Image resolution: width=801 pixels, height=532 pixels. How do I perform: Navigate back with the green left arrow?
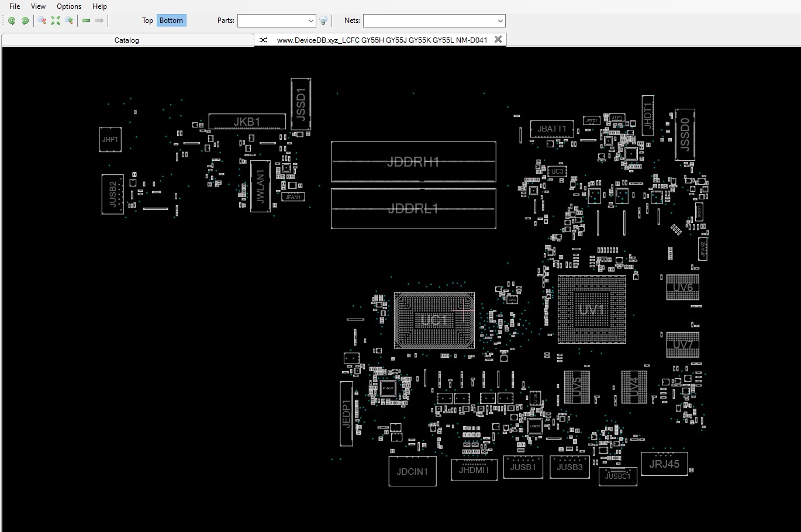click(86, 20)
